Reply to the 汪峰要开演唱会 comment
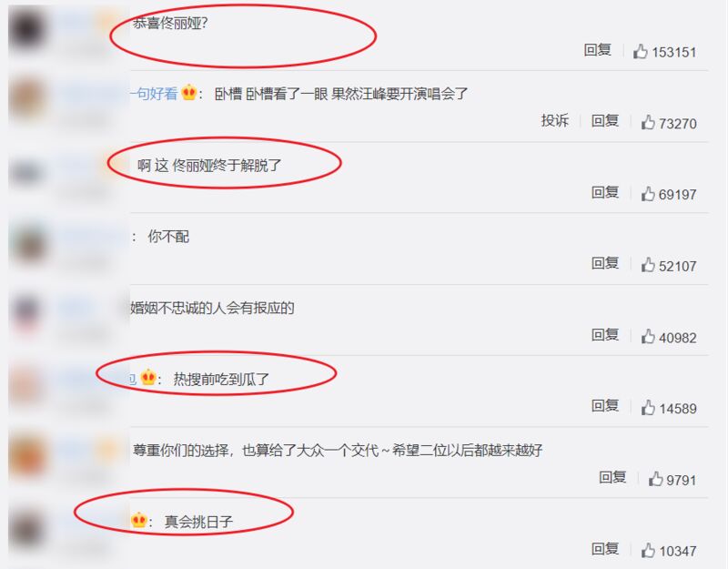The image size is (728, 569). pyautogui.click(x=605, y=121)
